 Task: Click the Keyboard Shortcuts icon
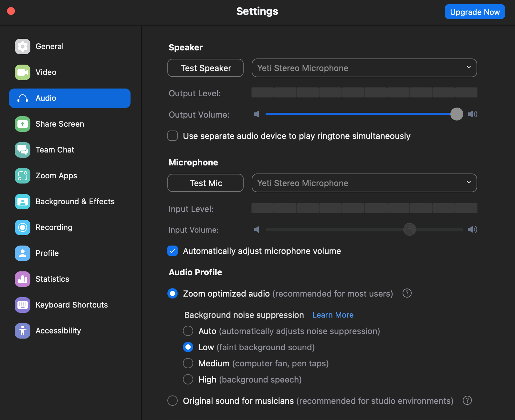pos(23,305)
